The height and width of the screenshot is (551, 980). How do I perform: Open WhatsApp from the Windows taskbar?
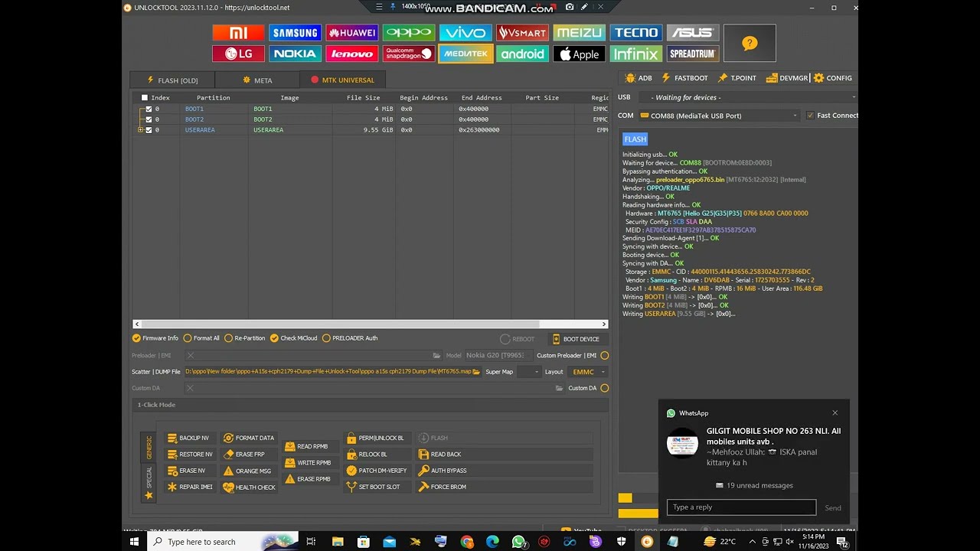519,542
